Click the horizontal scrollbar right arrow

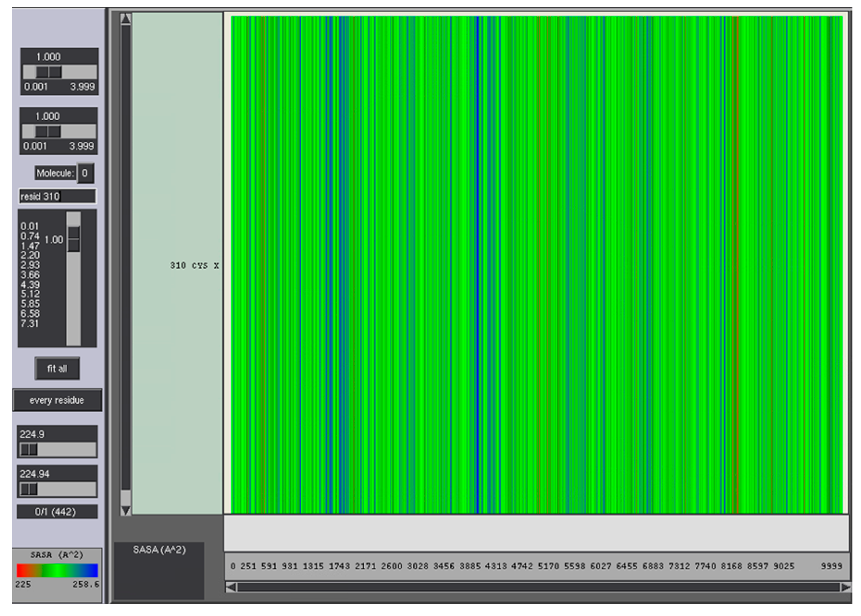[846, 587]
